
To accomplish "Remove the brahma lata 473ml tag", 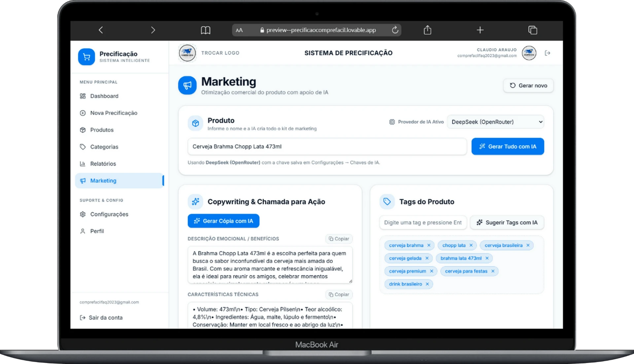I will pos(487,258).
